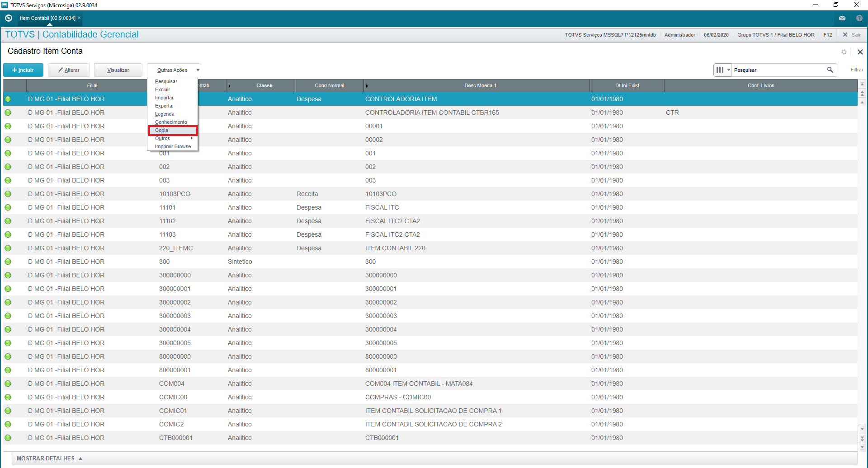Viewport: 868px width, 468px height.
Task: Choose Exportar from the Outras Ações menu
Action: 164,106
